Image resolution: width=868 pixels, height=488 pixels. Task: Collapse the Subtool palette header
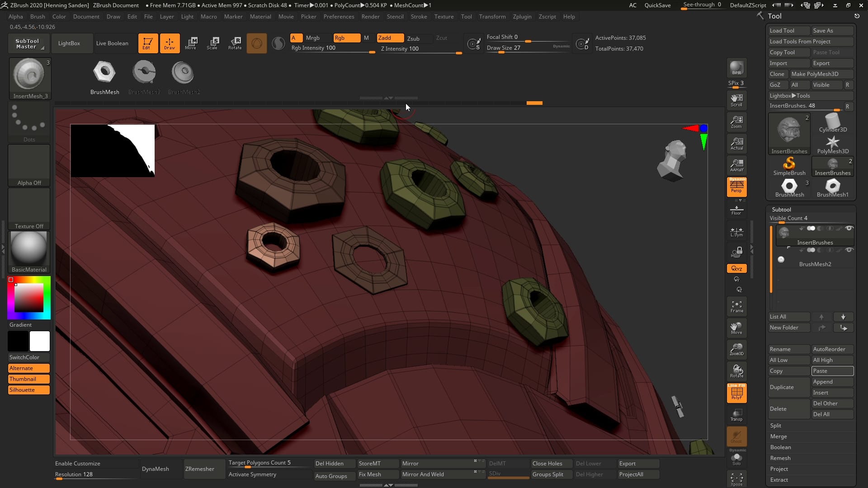781,209
